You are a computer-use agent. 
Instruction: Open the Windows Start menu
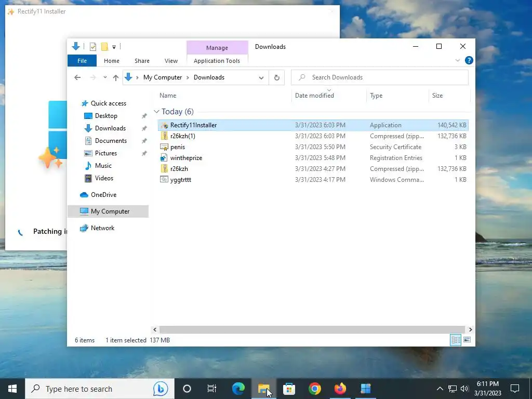click(x=12, y=389)
